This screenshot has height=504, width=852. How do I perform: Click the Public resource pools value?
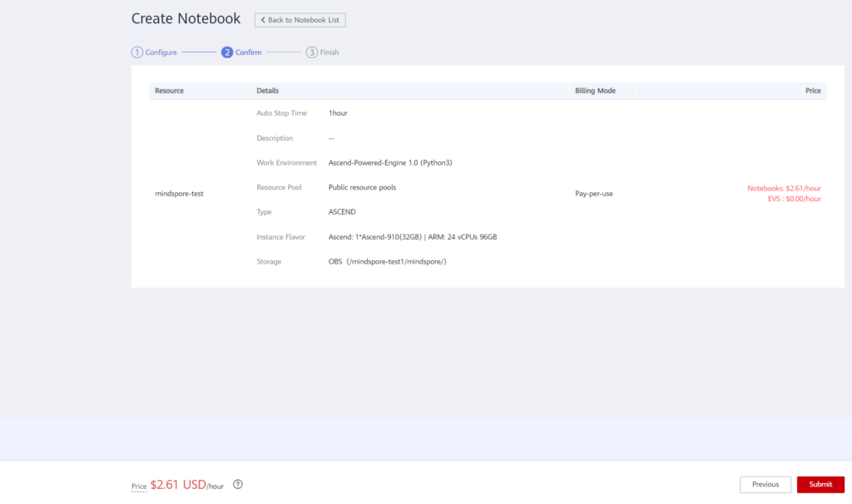(x=363, y=187)
